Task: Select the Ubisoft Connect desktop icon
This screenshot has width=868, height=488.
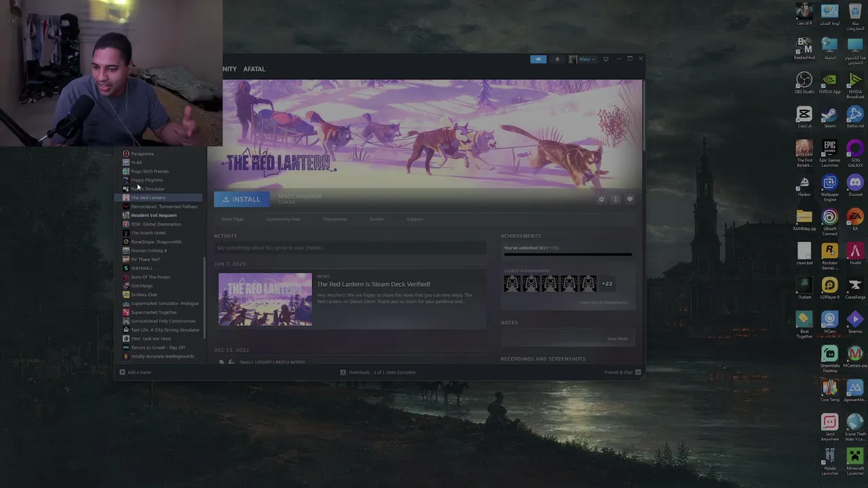Action: (829, 222)
